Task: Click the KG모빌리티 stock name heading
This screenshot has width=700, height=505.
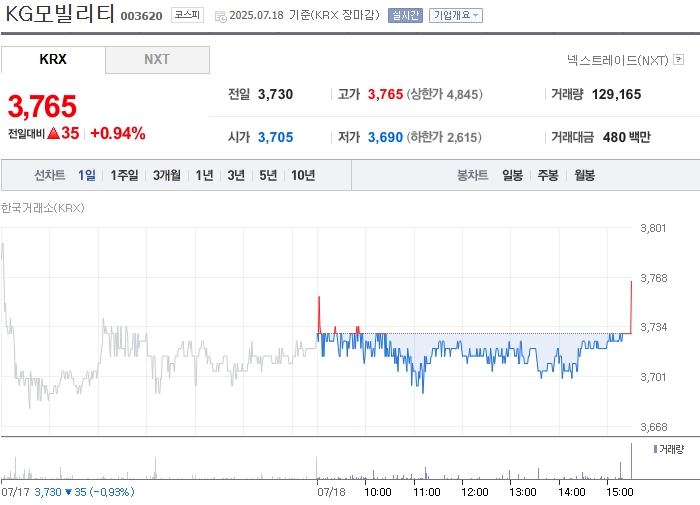Action: pos(60,14)
